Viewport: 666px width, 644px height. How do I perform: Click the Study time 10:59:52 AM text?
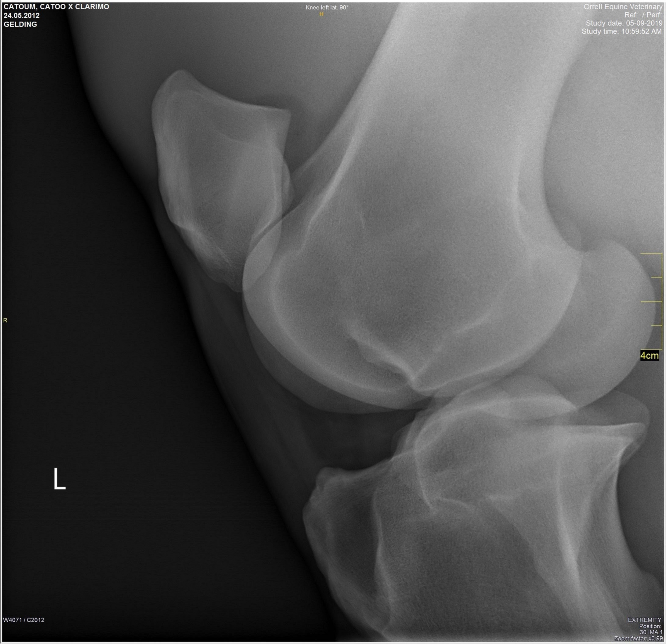tap(621, 31)
